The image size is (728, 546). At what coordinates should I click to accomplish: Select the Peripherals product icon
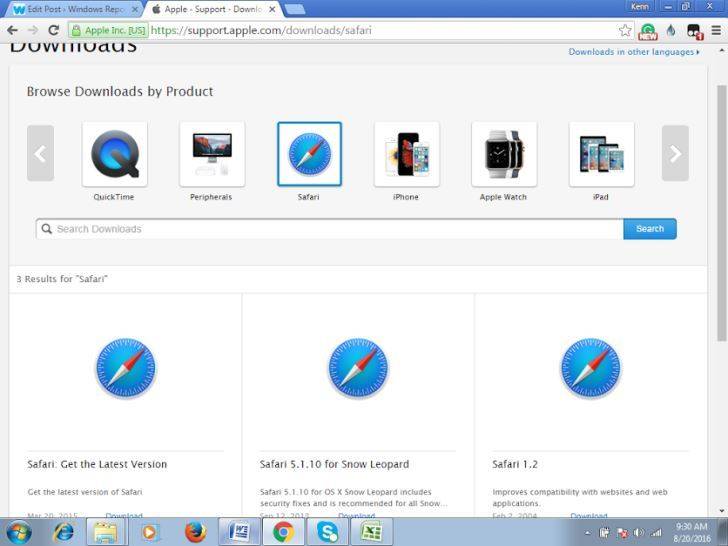[212, 154]
